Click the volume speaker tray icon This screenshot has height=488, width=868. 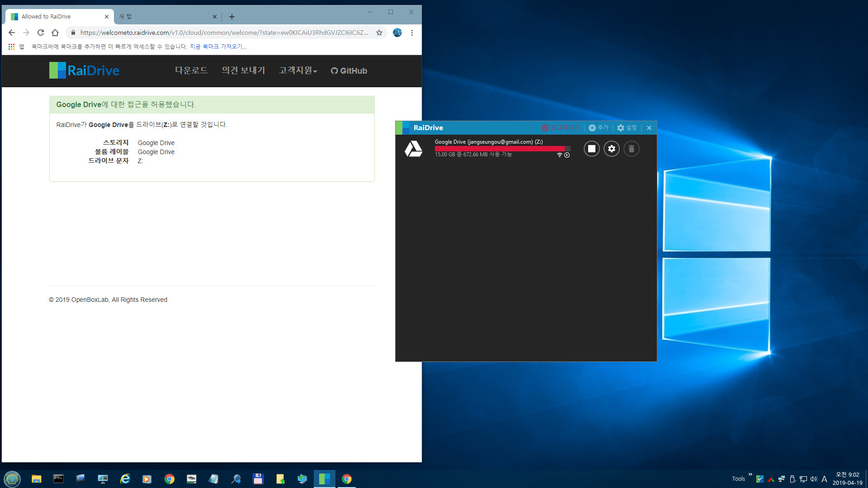[814, 479]
